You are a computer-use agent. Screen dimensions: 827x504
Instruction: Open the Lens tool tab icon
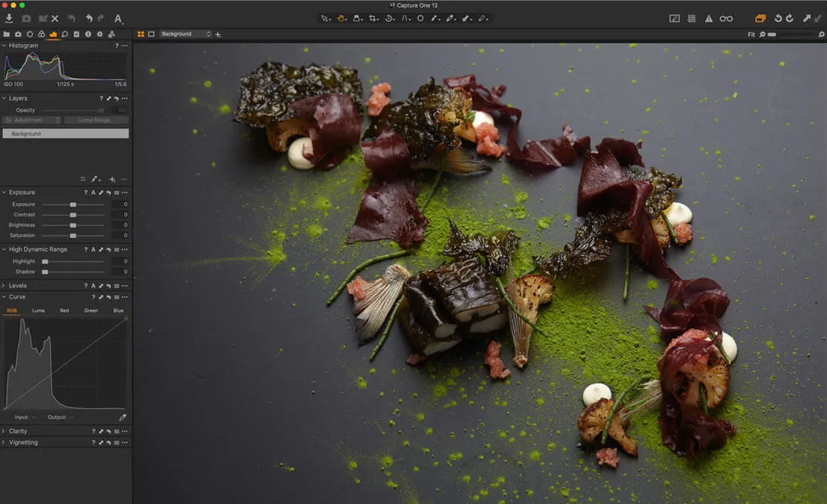pos(29,35)
